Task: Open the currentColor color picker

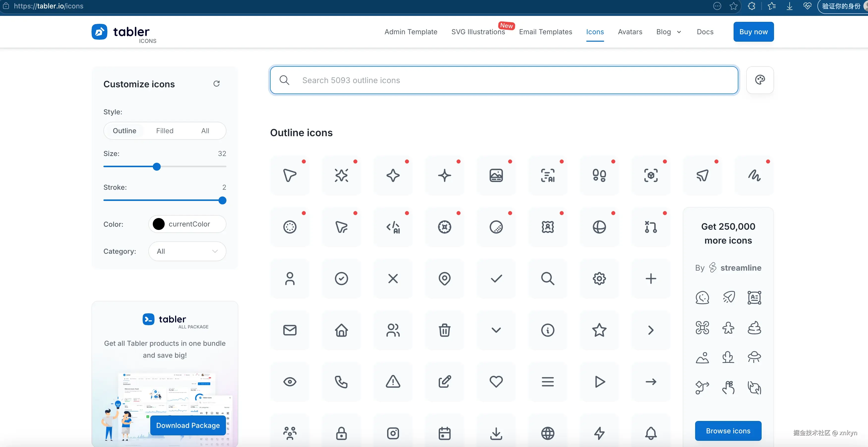Action: tap(187, 224)
